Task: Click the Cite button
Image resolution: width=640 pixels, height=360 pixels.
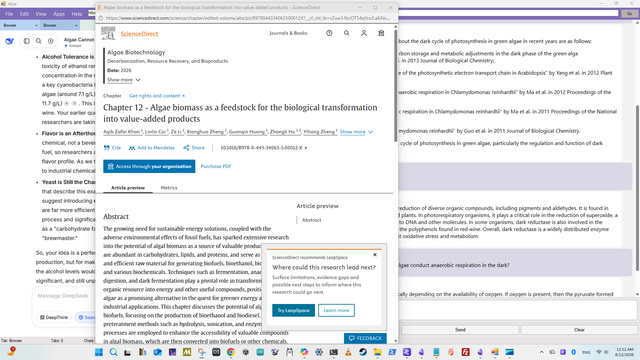Action: point(112,148)
